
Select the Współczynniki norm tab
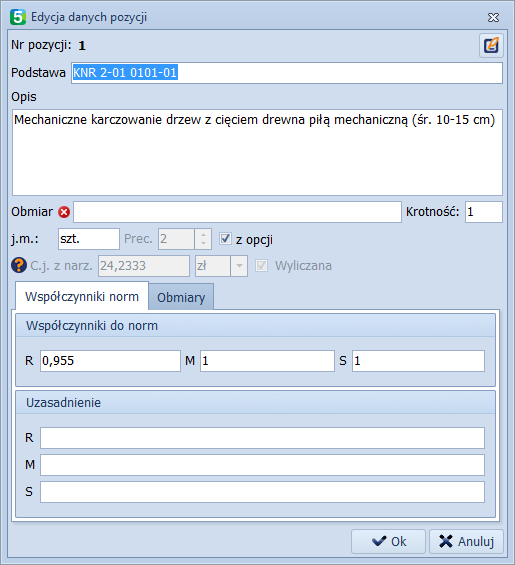(x=82, y=297)
